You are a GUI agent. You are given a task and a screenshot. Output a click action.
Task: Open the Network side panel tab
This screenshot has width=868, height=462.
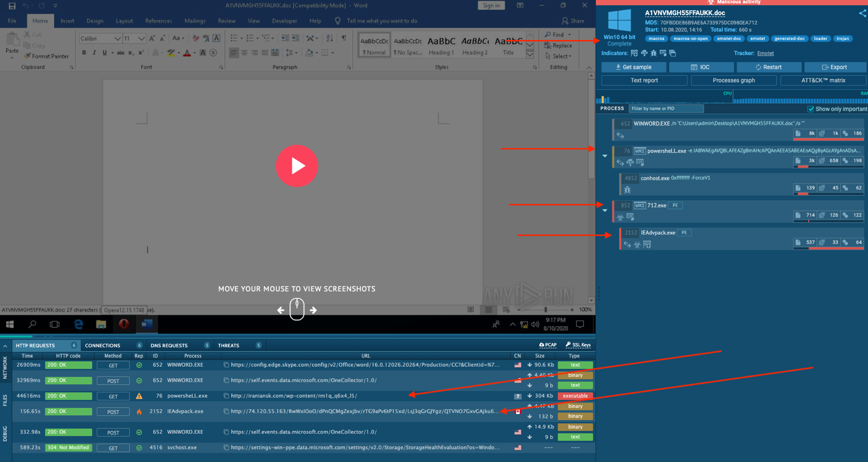[x=5, y=368]
